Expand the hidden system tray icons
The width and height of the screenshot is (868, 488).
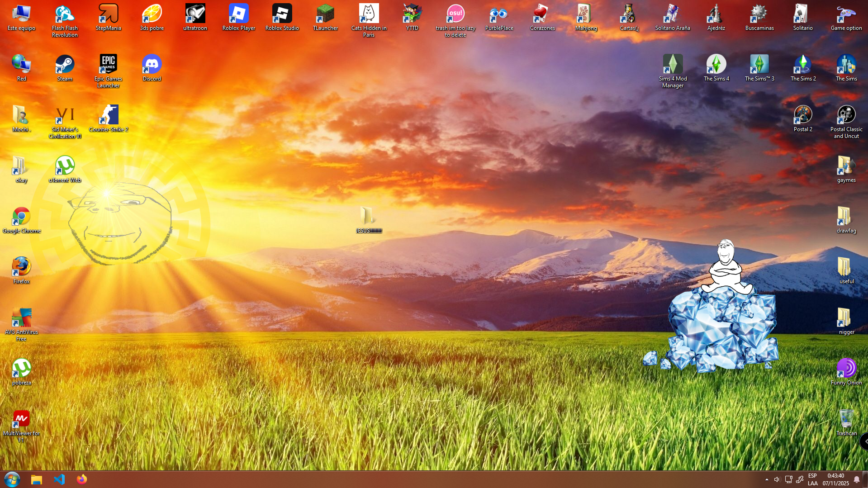(767, 479)
